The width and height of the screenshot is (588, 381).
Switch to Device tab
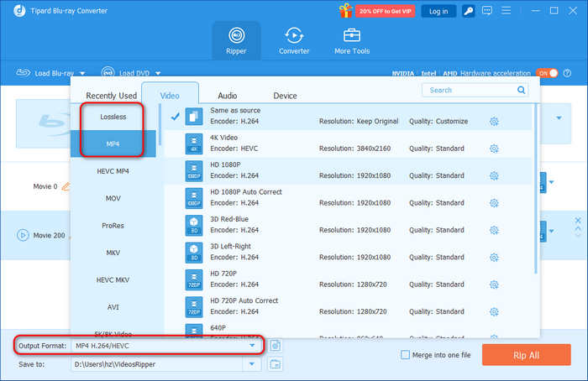click(x=285, y=96)
